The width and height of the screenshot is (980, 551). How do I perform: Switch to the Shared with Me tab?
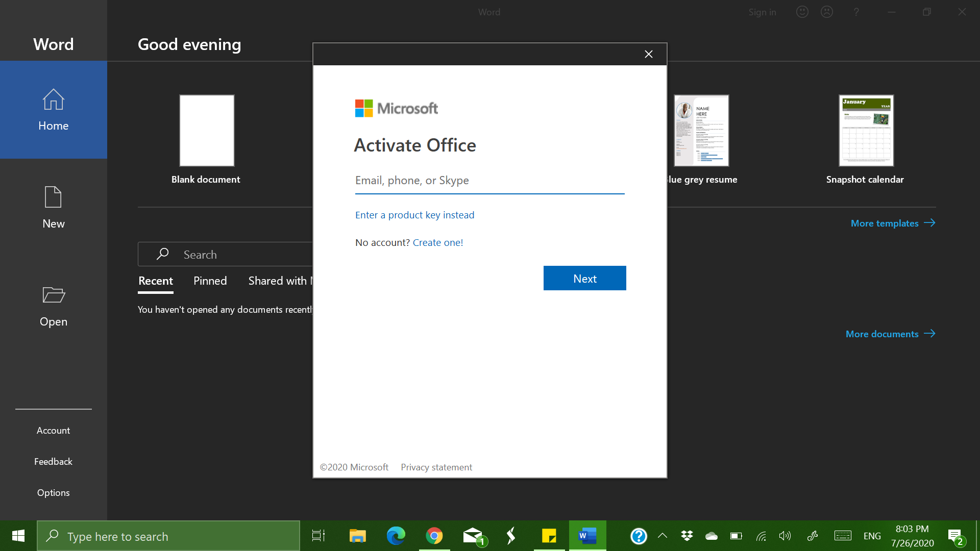tap(280, 281)
